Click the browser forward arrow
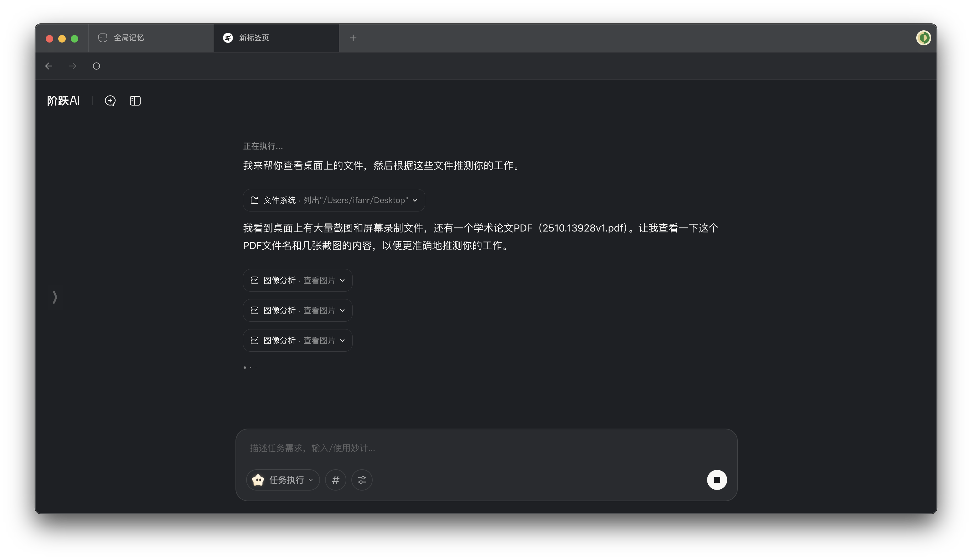Screen dimensions: 972x560 [x=73, y=66]
